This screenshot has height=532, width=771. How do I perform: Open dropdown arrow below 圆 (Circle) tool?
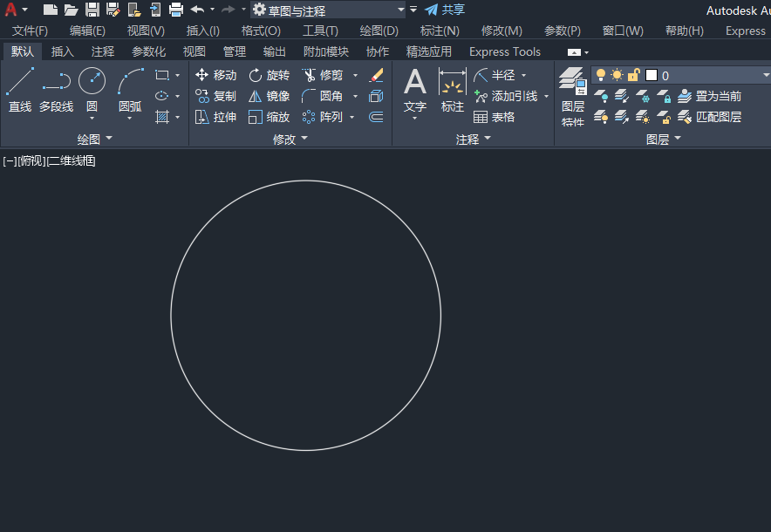coord(92,118)
